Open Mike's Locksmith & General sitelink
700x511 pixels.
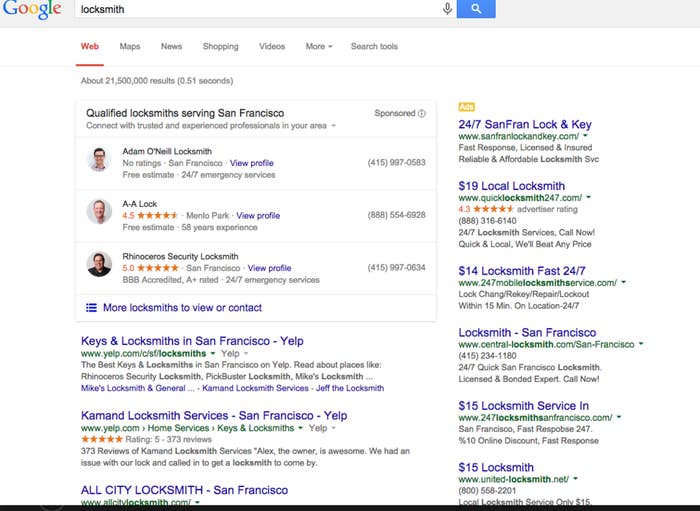pos(138,388)
